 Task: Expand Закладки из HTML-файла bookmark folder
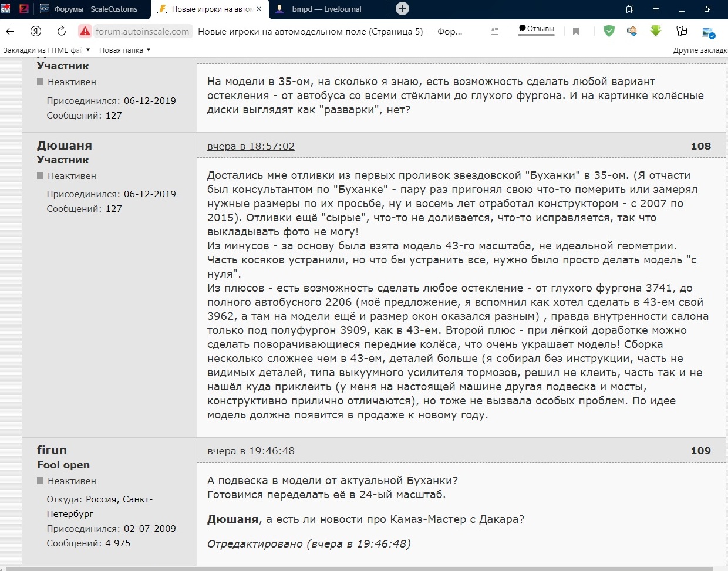[x=46, y=50]
